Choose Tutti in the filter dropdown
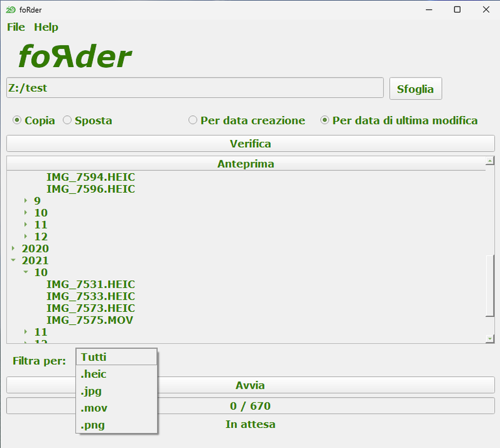Image resolution: width=500 pixels, height=448 pixels. tap(117, 357)
